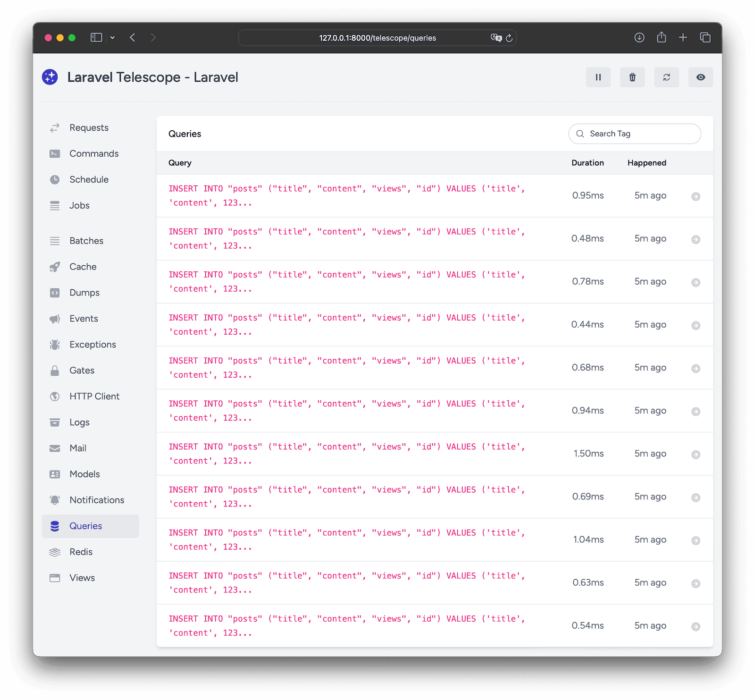The width and height of the screenshot is (755, 700).
Task: Click the Dumps code icon in the sidebar
Action: click(55, 293)
